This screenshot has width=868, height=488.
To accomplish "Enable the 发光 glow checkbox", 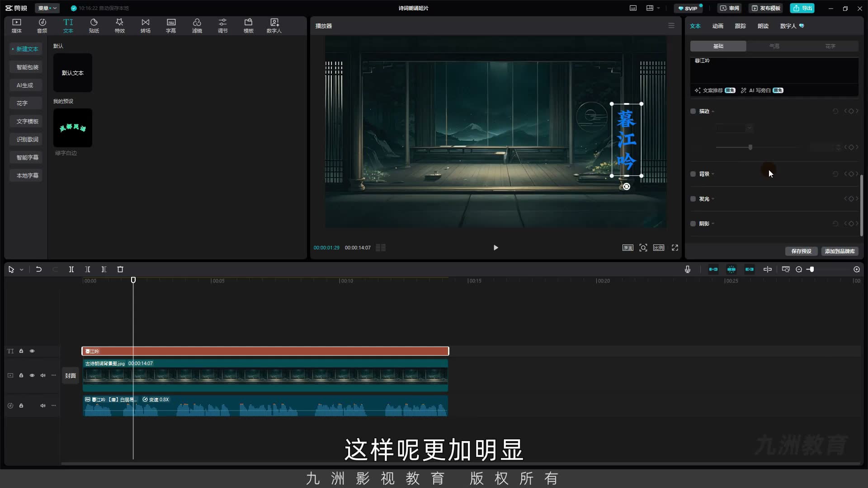I will point(693,199).
